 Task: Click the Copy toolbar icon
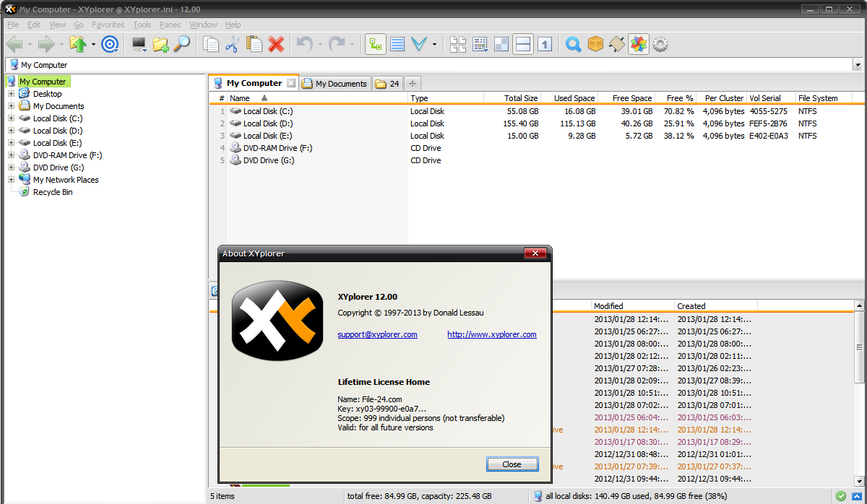211,45
